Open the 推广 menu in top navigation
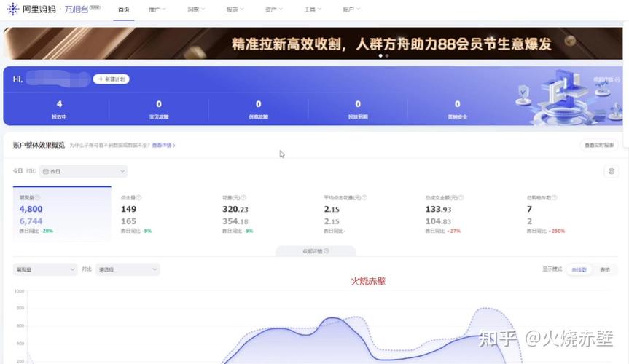629x364 pixels. (157, 9)
